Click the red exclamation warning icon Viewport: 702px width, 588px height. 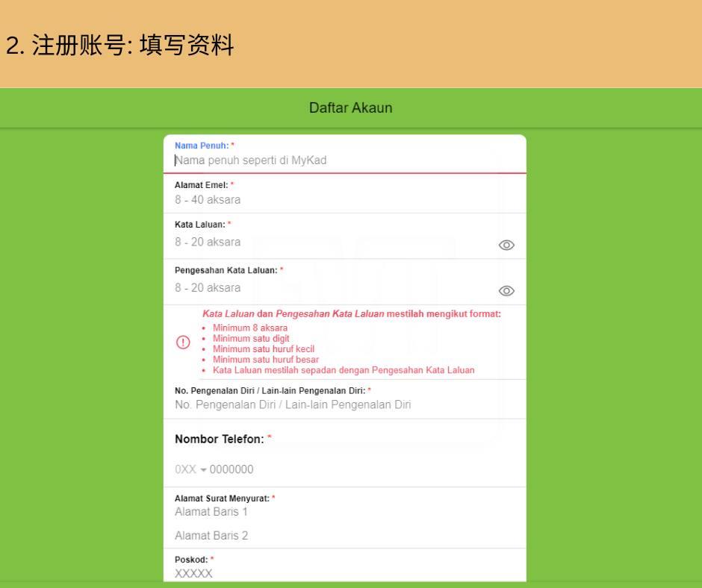click(184, 343)
